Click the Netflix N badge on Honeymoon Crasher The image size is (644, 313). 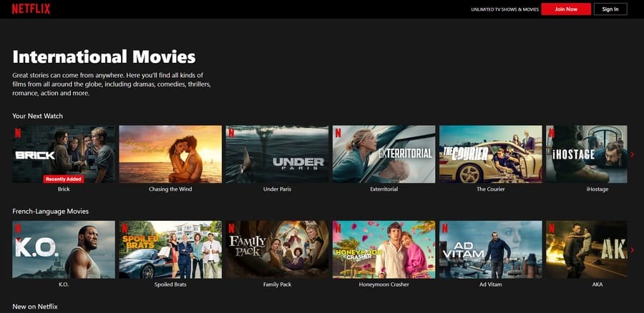pyautogui.click(x=338, y=229)
